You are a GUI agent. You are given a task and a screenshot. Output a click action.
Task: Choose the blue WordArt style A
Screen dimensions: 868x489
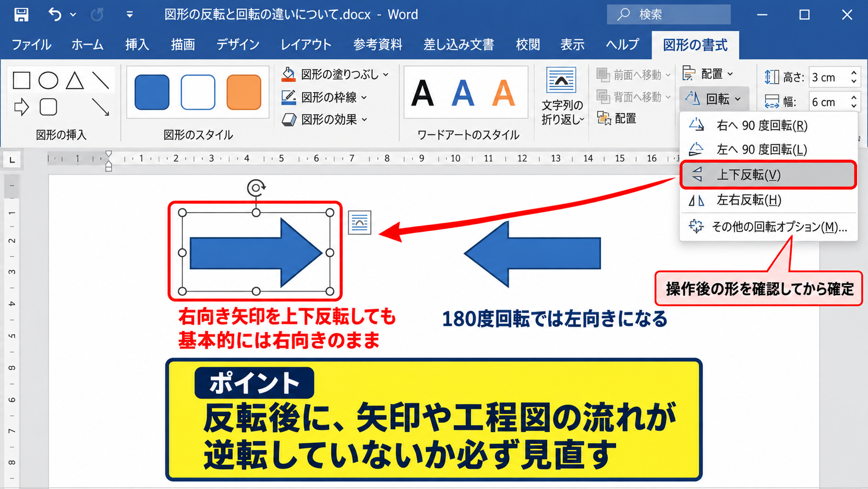point(463,94)
